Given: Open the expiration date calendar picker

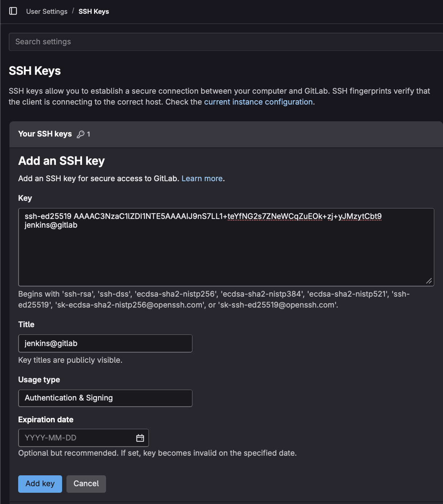Looking at the screenshot, I should pyautogui.click(x=140, y=438).
